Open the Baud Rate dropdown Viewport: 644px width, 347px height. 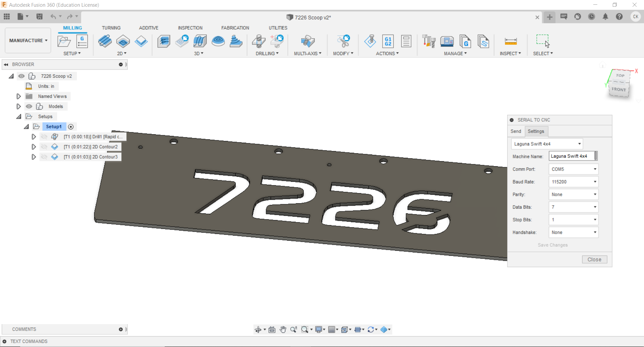click(573, 182)
